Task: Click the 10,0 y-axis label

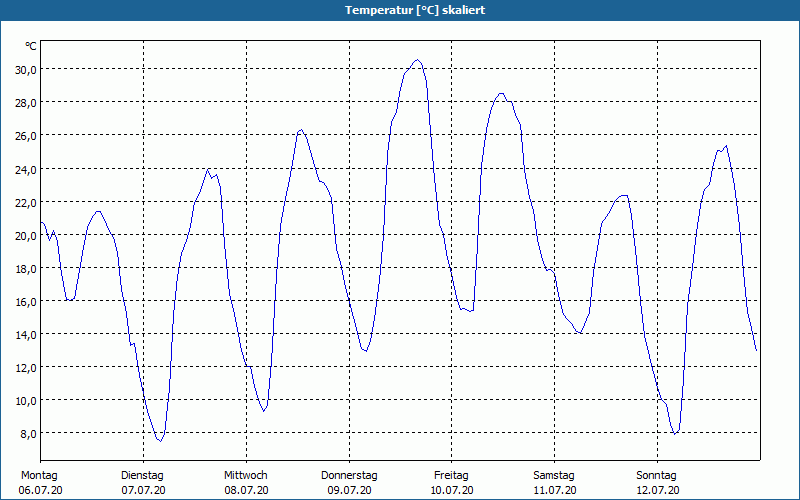Action: tap(26, 401)
